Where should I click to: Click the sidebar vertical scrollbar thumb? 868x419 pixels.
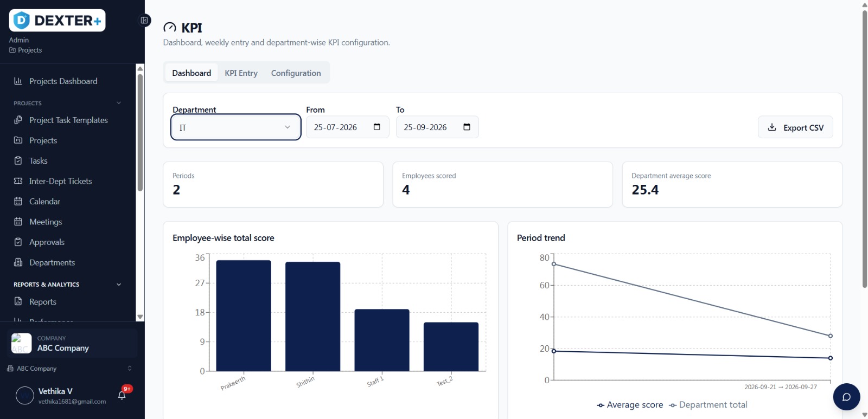click(x=140, y=132)
